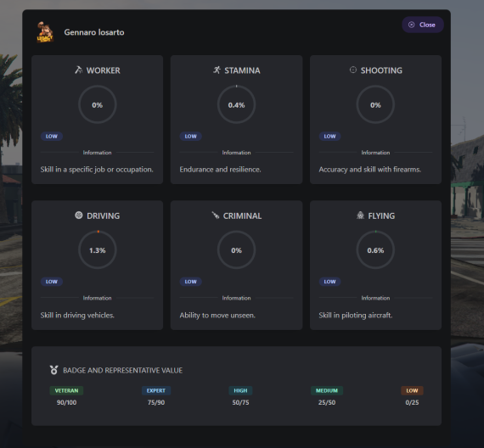The height and width of the screenshot is (448, 484).
Task: Select the Criminal 0% progress ring
Action: (x=236, y=250)
